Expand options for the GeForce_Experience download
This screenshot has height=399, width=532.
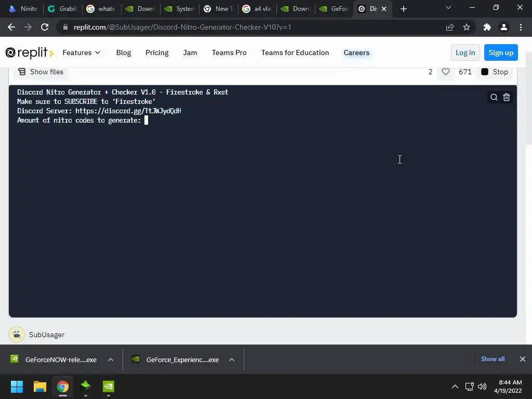coord(232,360)
